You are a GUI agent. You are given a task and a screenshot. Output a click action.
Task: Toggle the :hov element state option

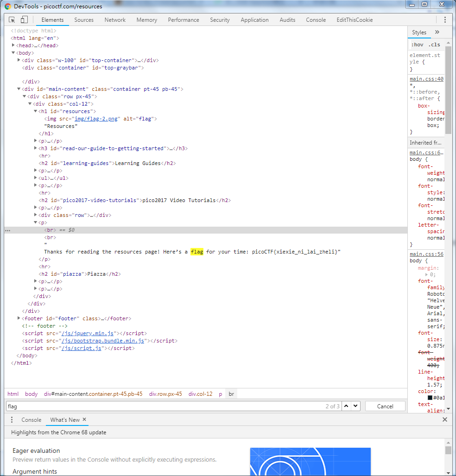pos(418,44)
